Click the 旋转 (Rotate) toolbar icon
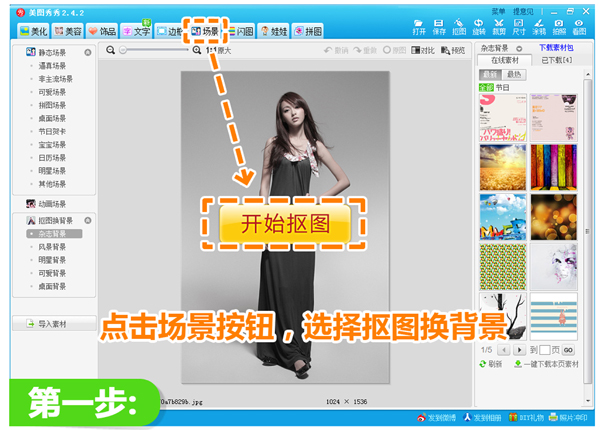This screenshot has width=600, height=430. click(x=479, y=26)
